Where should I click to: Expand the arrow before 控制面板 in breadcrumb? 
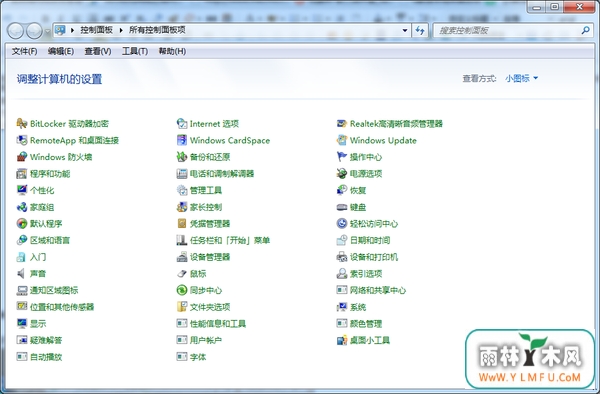[72, 30]
